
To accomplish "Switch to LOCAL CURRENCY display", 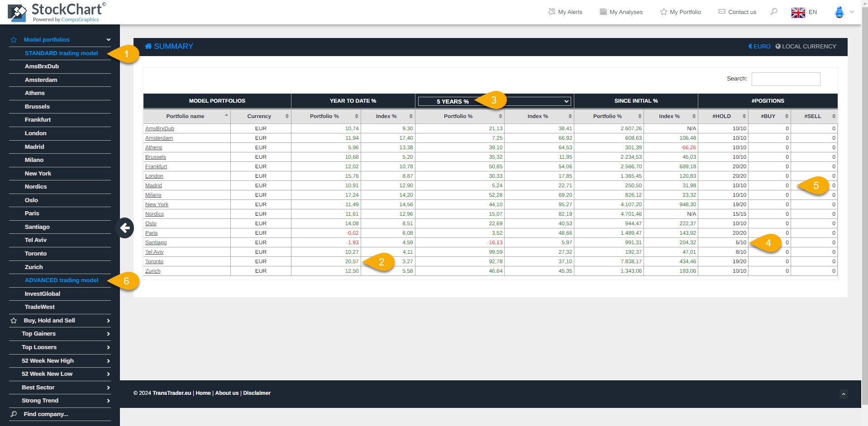I will [806, 46].
